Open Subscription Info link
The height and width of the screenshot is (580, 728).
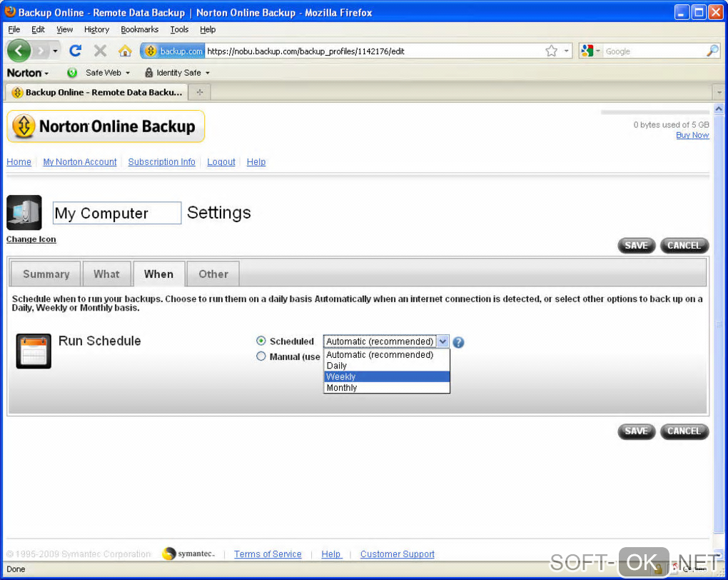click(x=161, y=161)
